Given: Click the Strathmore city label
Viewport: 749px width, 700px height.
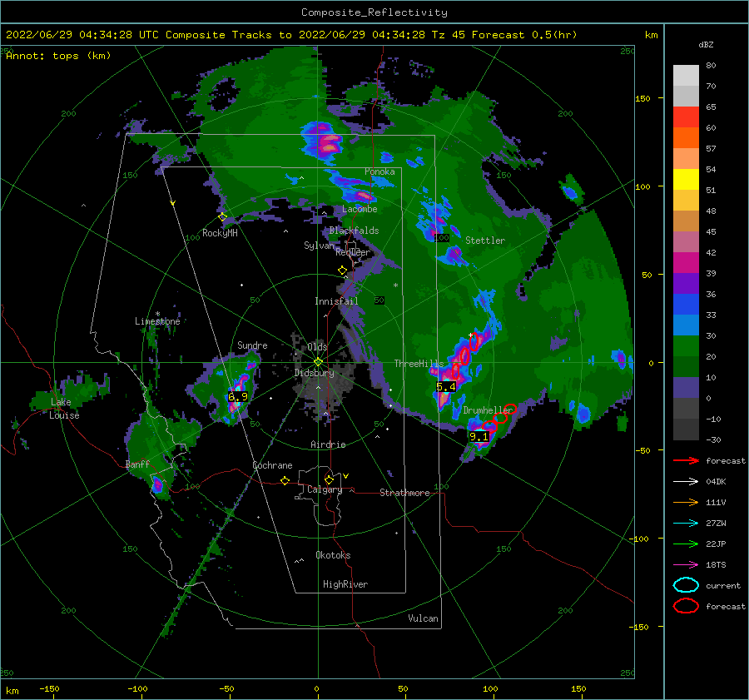Looking at the screenshot, I should pyautogui.click(x=404, y=493).
